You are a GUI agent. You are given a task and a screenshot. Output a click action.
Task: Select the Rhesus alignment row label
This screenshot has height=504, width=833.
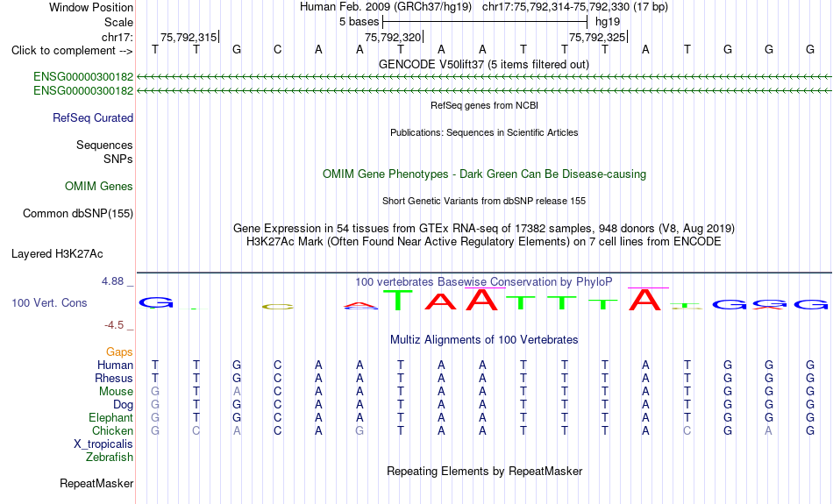click(x=113, y=378)
